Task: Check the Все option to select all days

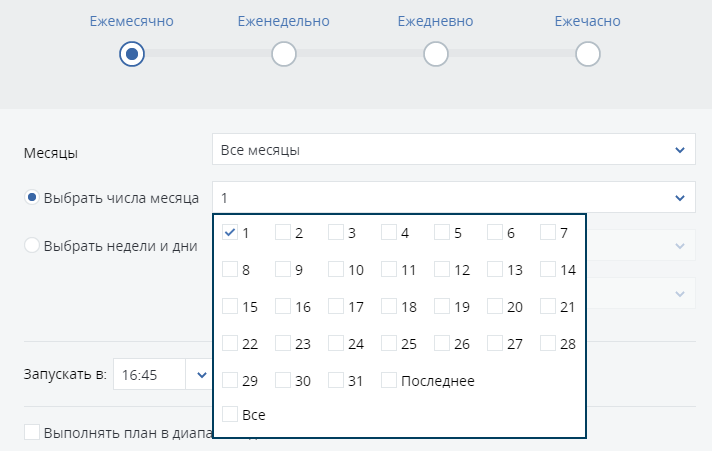Action: [230, 414]
